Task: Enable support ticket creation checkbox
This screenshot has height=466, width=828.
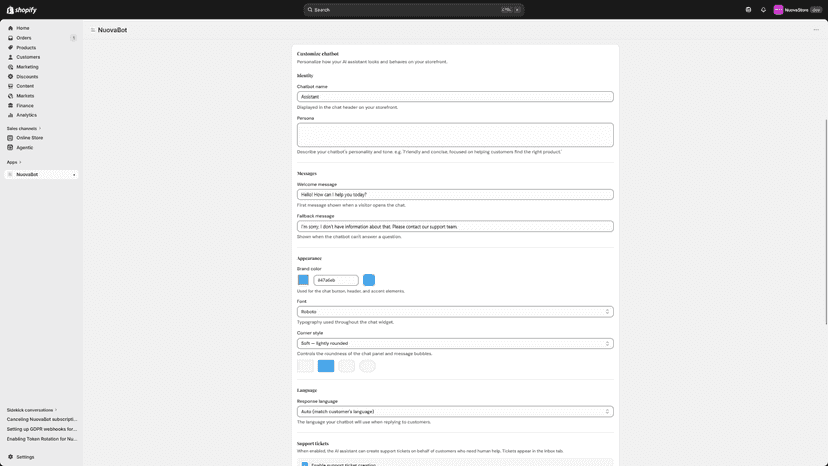Action: [x=305, y=464]
